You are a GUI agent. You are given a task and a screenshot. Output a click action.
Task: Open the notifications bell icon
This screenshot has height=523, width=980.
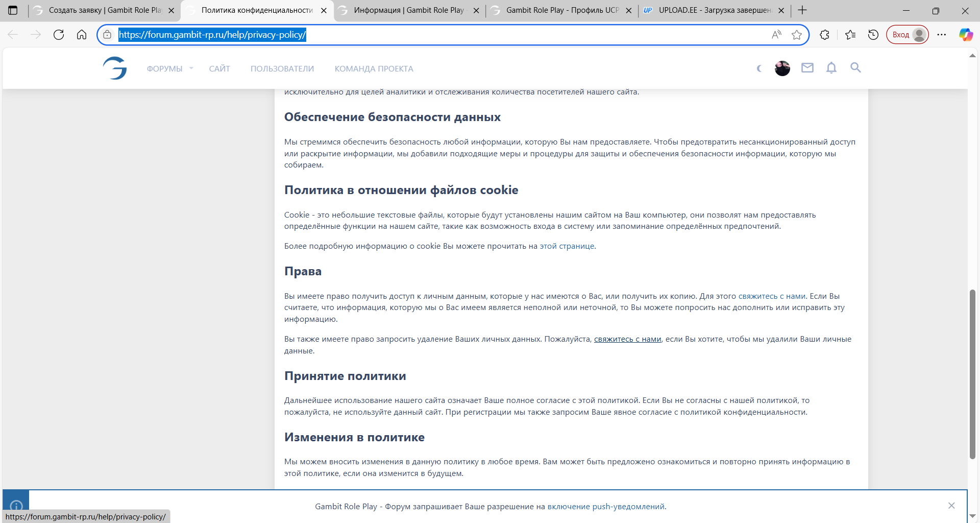(831, 67)
